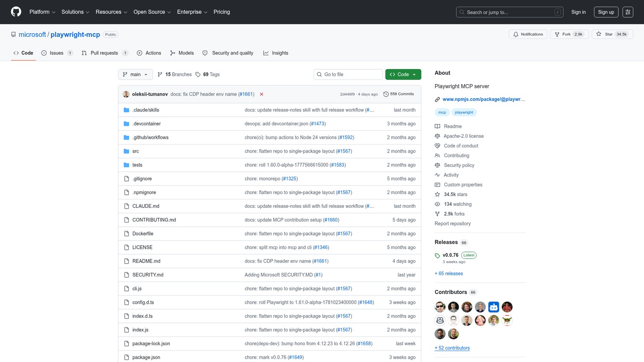644x362 pixels.
Task: Fork the repository with the Fork button
Action: coord(569,34)
